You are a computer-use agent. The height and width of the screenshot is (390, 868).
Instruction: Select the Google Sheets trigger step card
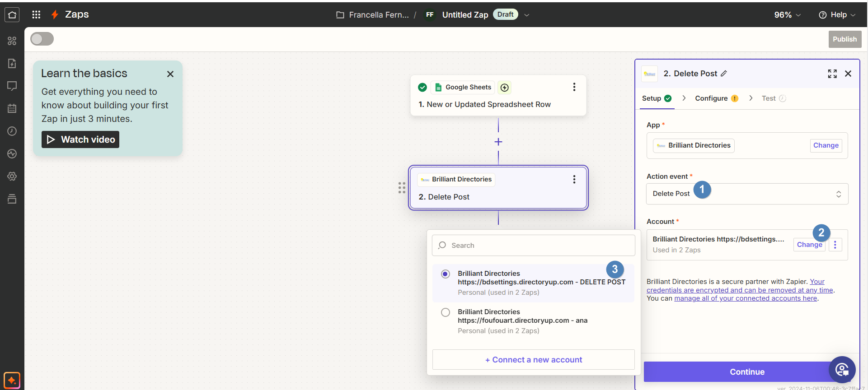(498, 95)
